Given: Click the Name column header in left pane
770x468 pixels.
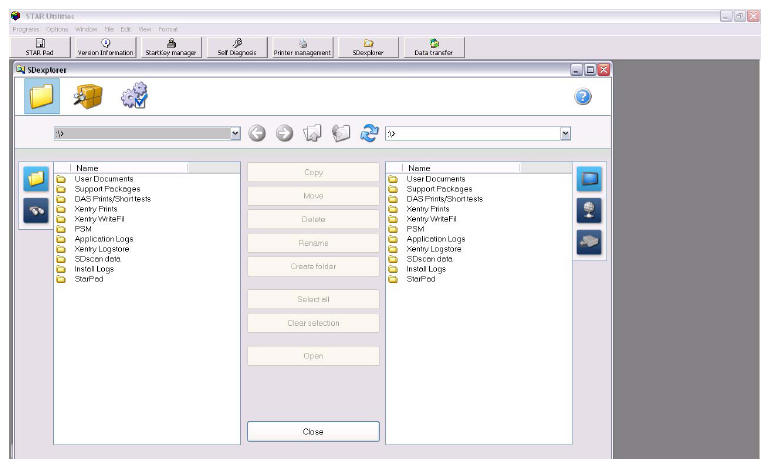Looking at the screenshot, I should click(x=88, y=168).
